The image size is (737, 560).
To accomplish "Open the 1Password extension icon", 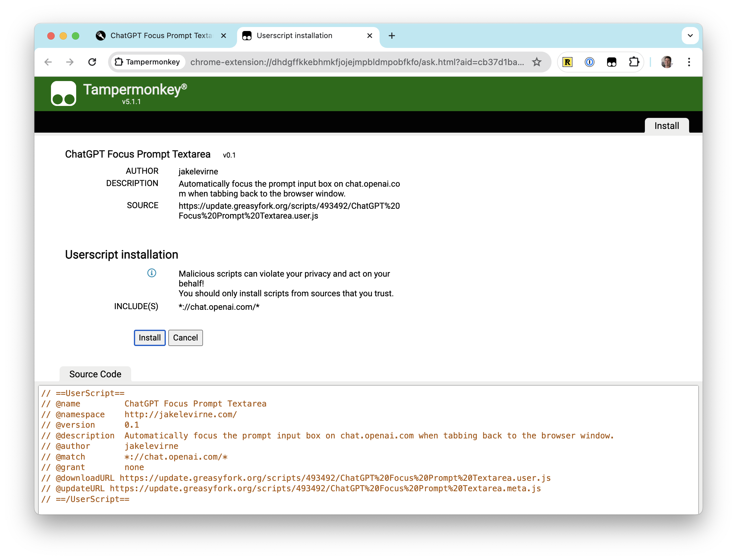I will [589, 62].
